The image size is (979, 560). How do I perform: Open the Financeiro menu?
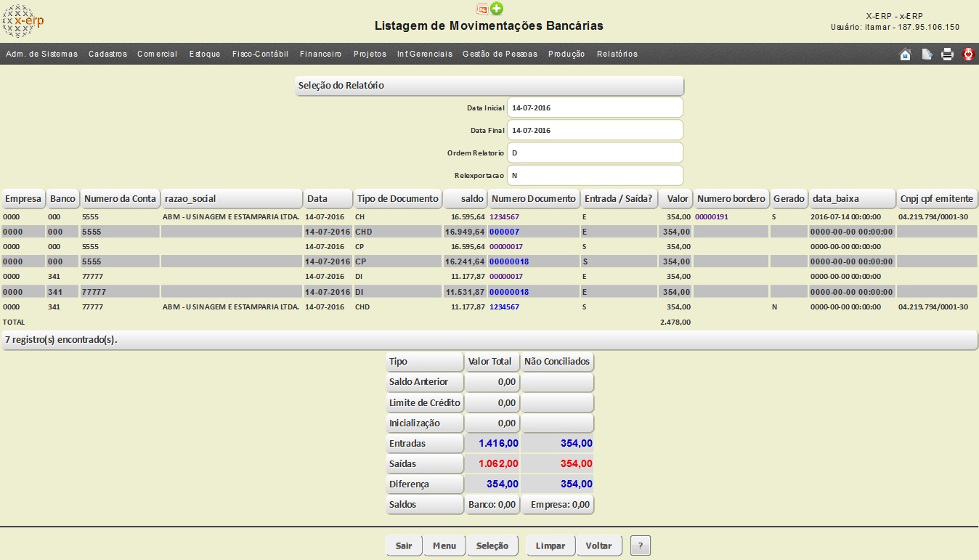320,54
